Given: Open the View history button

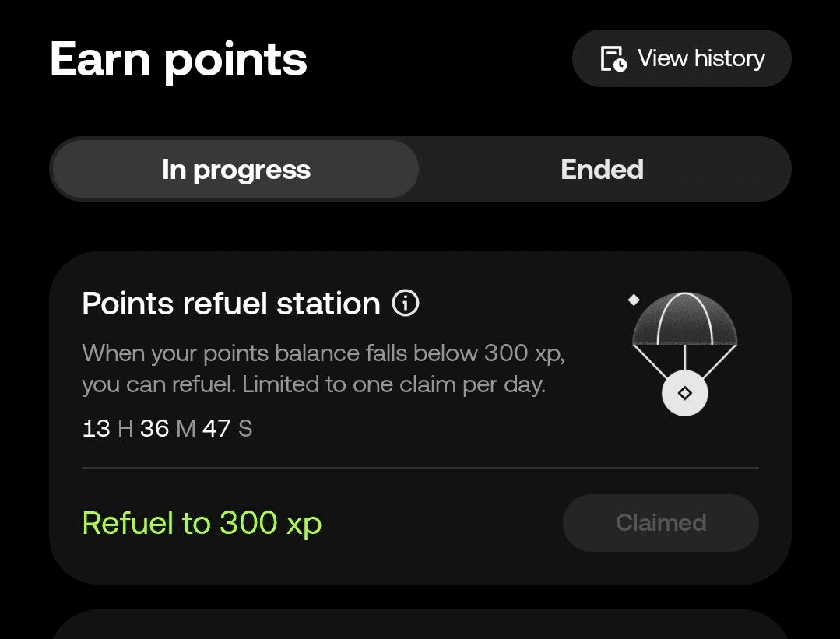Looking at the screenshot, I should click(681, 58).
